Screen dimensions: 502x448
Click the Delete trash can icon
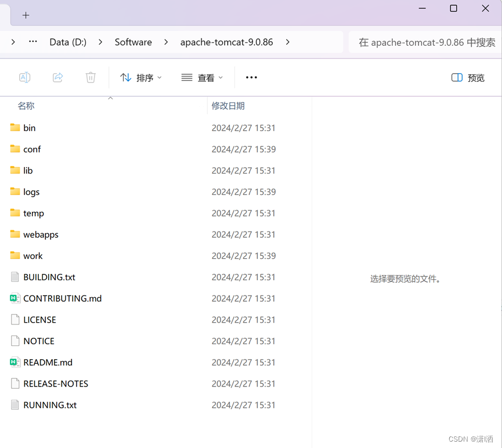pos(91,78)
